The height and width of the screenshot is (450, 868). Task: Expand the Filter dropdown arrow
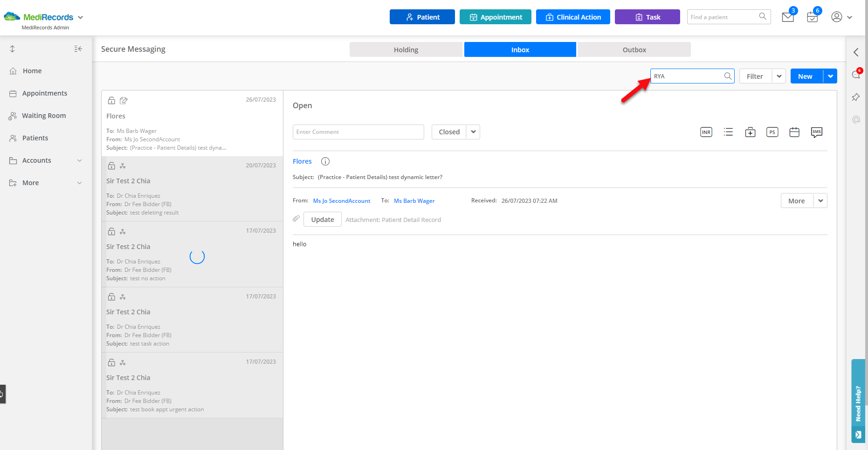tap(779, 76)
